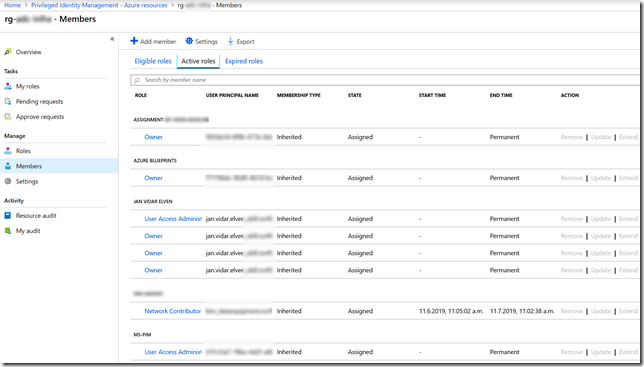Click Assigned in the Network Contributor row

click(x=360, y=311)
